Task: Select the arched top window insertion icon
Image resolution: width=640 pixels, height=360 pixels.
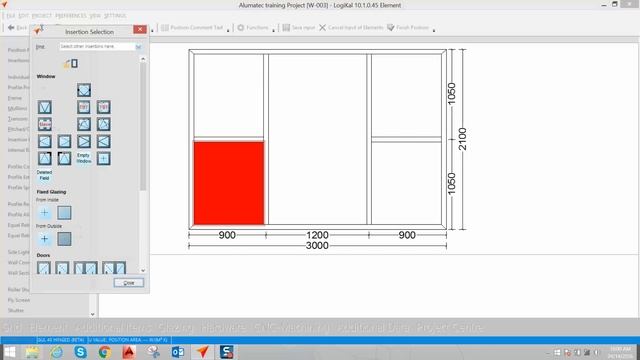Action: (x=84, y=90)
